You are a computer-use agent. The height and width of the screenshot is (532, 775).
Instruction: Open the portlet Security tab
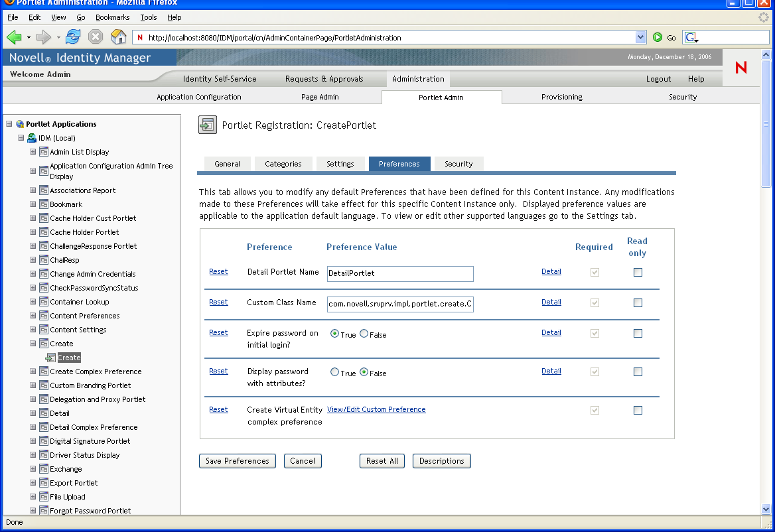point(458,164)
